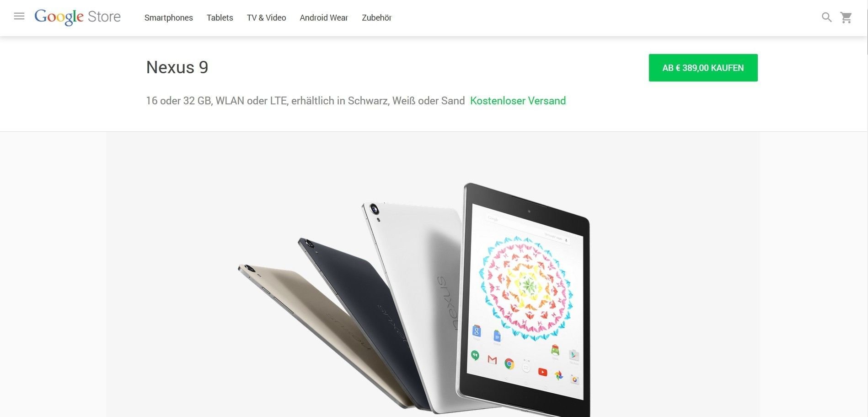Click the page vertical scrollbar

click(867, 208)
